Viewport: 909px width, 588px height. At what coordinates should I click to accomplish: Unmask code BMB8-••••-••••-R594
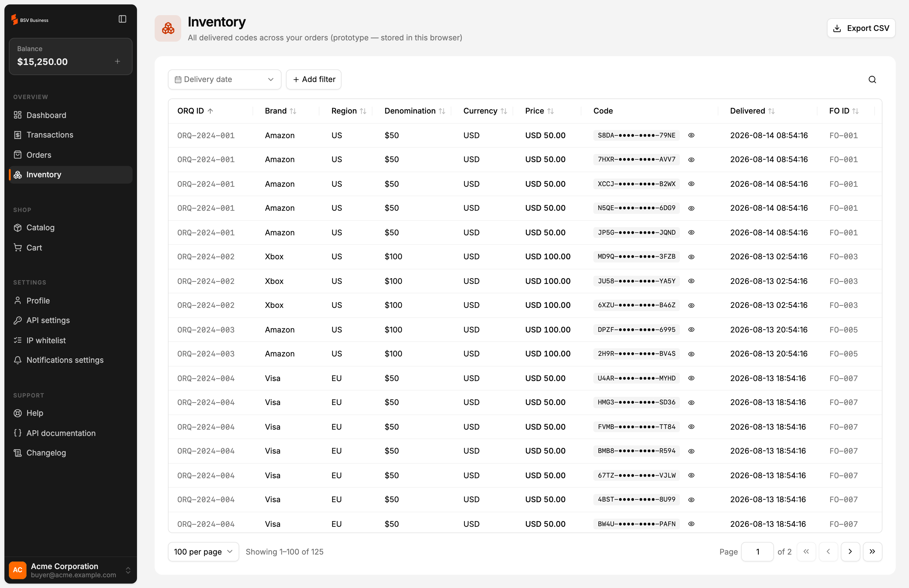point(691,451)
